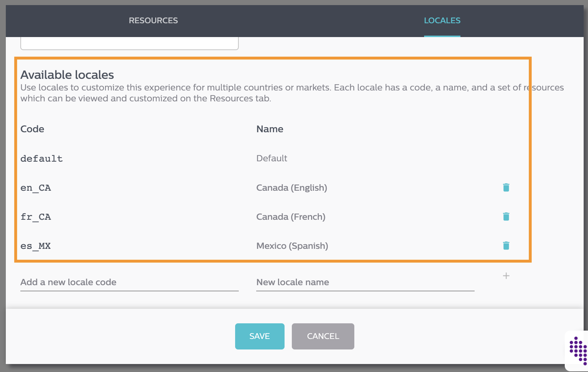Save the locale changes
This screenshot has width=588, height=372.
tap(259, 336)
